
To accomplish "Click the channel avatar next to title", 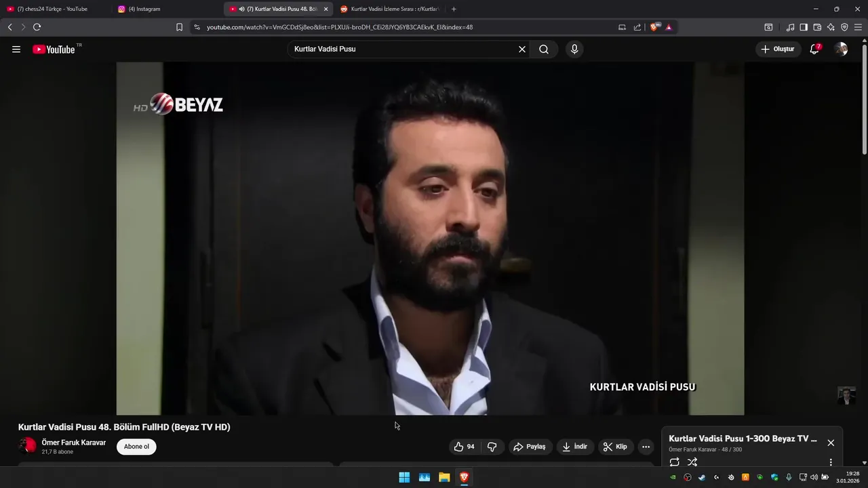I will point(27,445).
